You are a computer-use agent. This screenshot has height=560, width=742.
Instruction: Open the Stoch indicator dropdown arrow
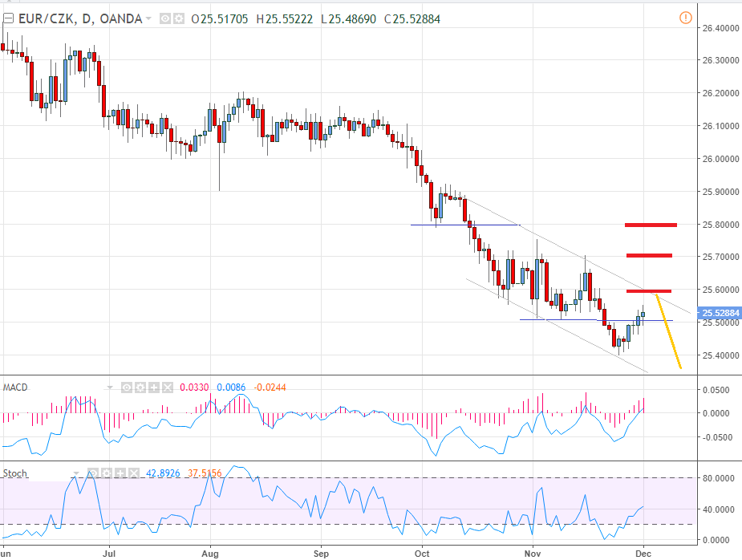pos(76,473)
